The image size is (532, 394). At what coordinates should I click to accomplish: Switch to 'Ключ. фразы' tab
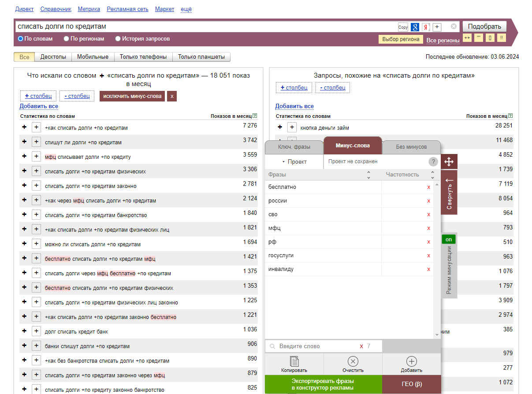click(294, 147)
